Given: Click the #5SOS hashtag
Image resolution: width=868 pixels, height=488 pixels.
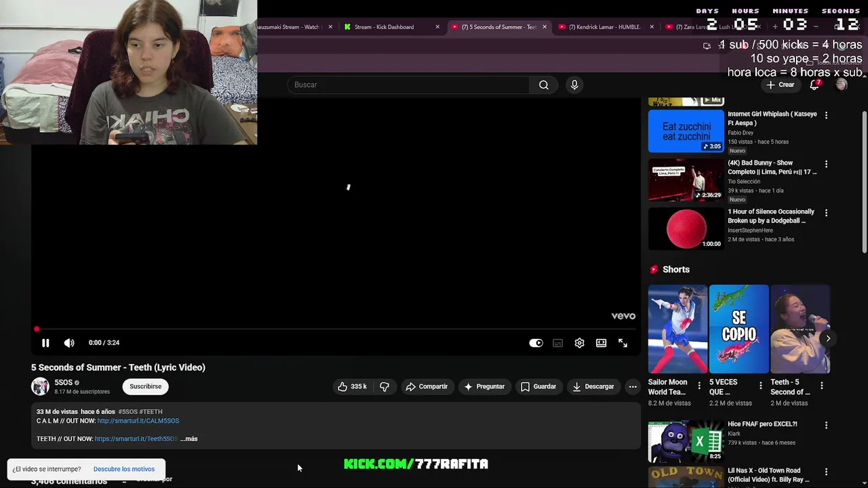Looking at the screenshot, I should coord(127,411).
